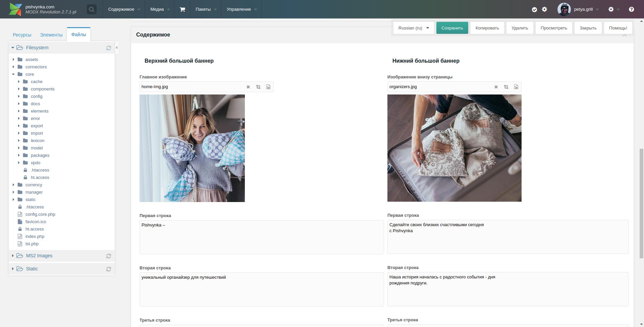Open the search magnifier in top bar
This screenshot has width=644, height=327.
[92, 9]
